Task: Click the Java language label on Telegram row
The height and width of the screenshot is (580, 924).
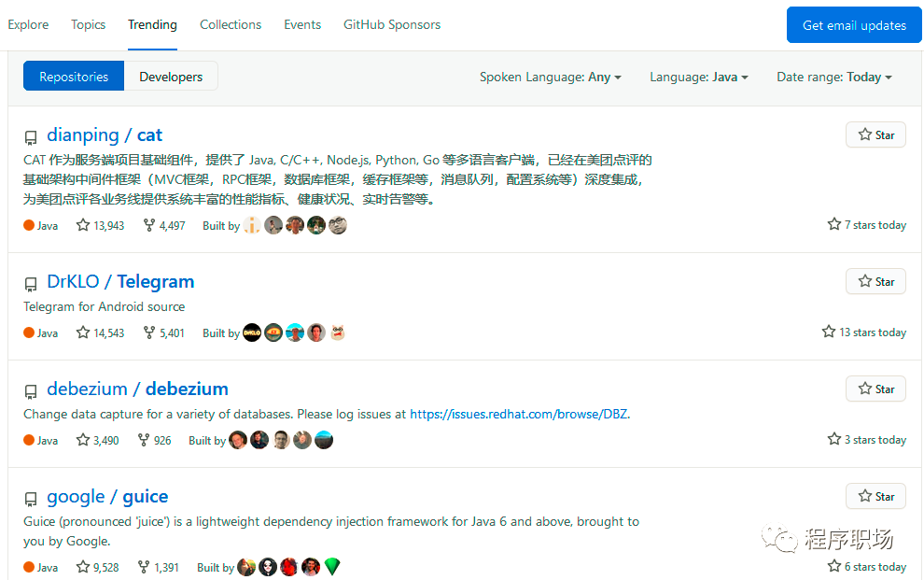Action: click(x=41, y=333)
